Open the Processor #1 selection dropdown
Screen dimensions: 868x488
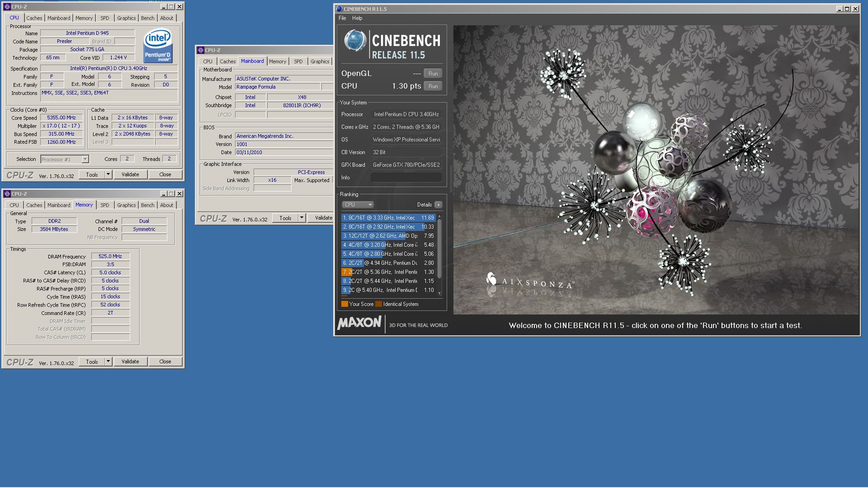85,160
